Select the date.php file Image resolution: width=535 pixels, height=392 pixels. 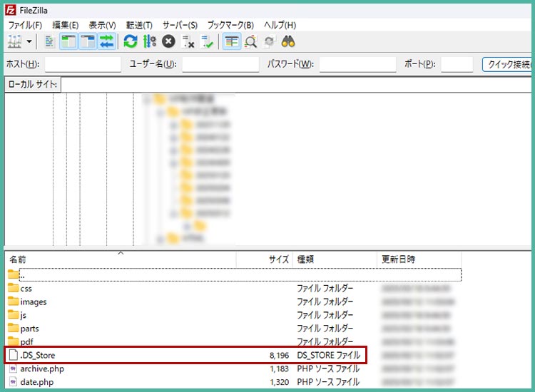pyautogui.click(x=234, y=382)
